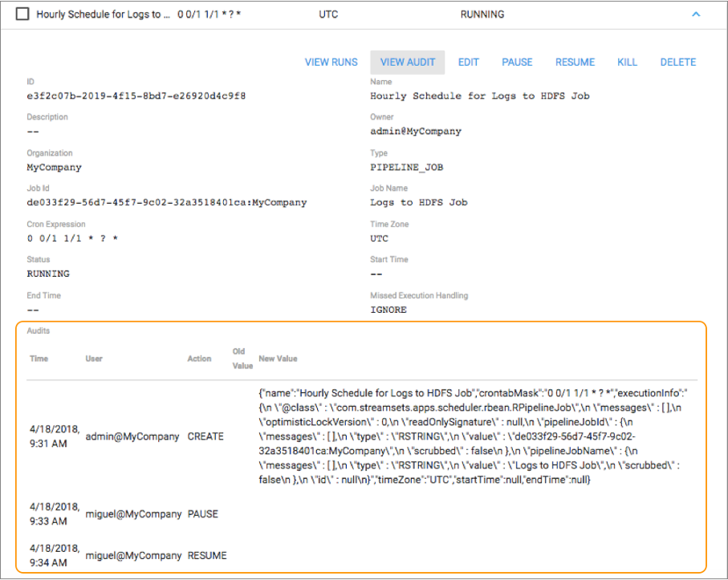Click the RESUME button in the action bar

coord(575,62)
